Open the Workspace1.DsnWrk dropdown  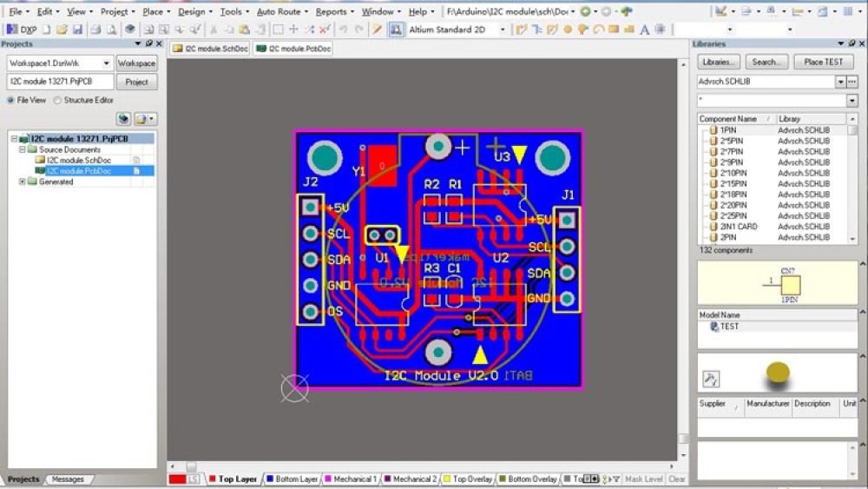[x=106, y=63]
